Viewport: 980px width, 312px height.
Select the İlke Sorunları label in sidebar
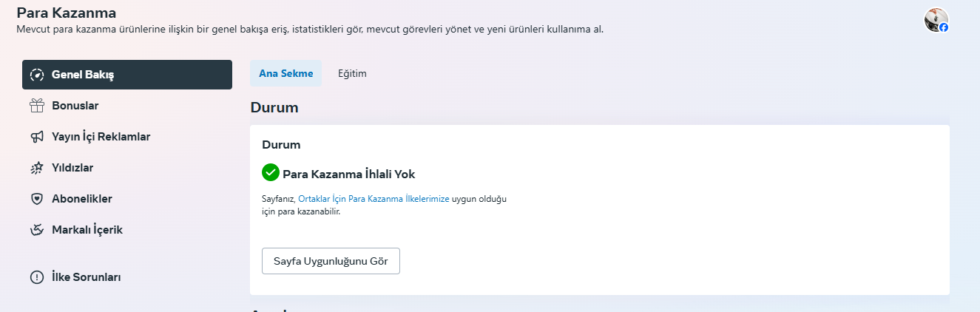pos(86,277)
